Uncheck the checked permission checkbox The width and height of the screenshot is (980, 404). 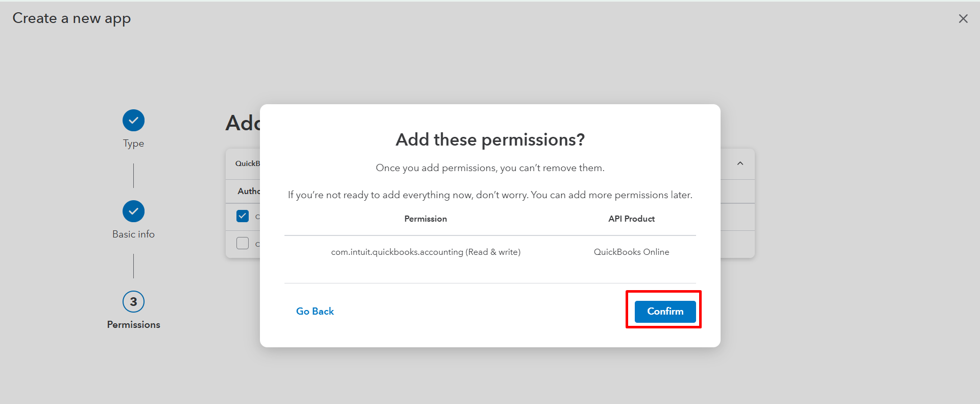tap(243, 216)
